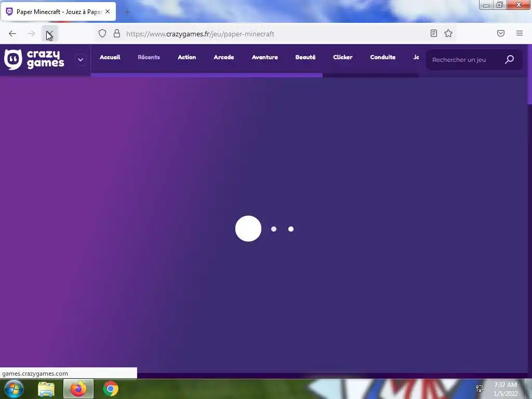Open the Conduite category
The image size is (532, 399).
click(383, 57)
